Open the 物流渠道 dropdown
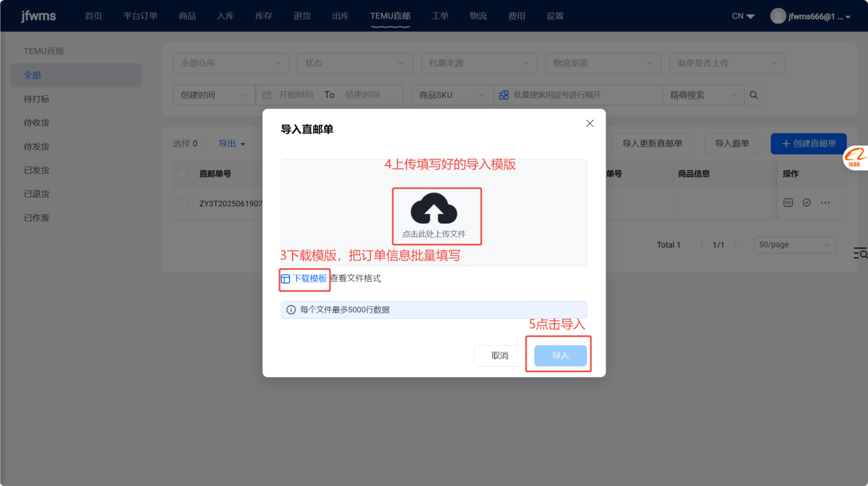The image size is (868, 486). click(603, 63)
